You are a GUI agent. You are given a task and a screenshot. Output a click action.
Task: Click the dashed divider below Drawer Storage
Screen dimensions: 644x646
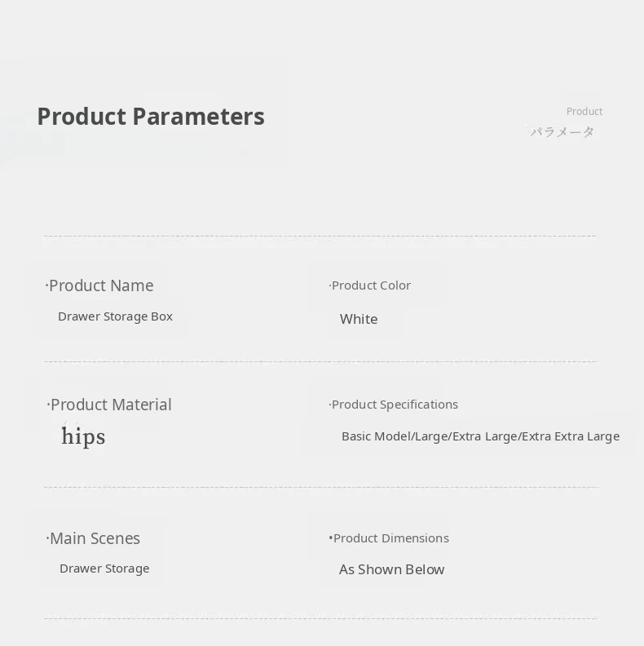(x=320, y=618)
